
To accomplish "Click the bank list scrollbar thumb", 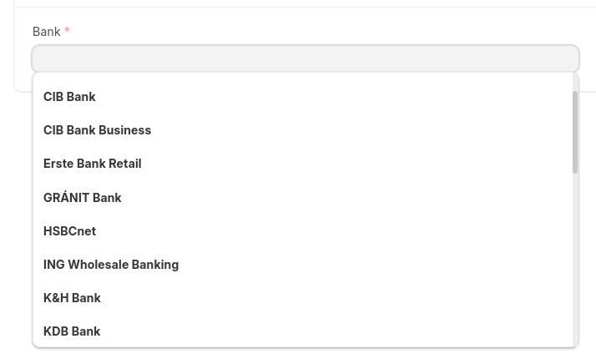I will pyautogui.click(x=575, y=132).
